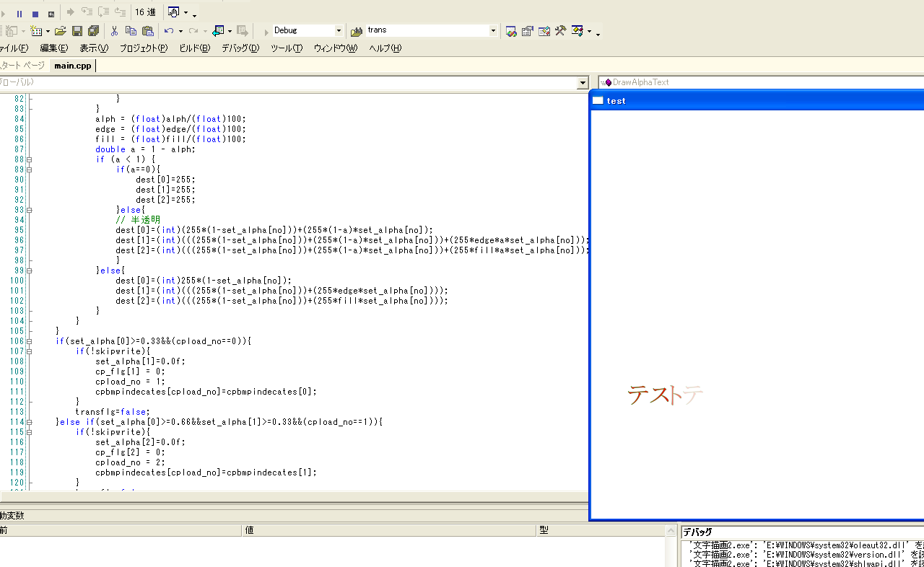Viewport: 924px width, 567px height.
Task: Click the DrawAlphaText member combo box
Action: (761, 82)
